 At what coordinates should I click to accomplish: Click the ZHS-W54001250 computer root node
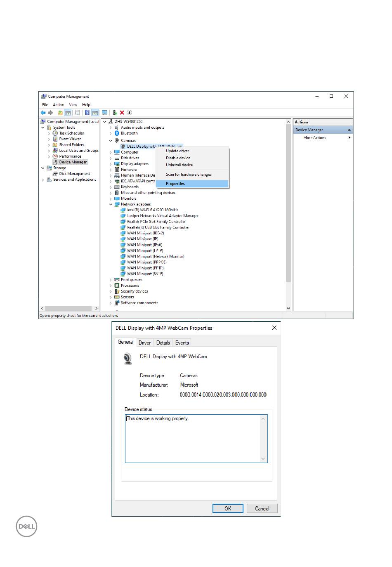click(128, 122)
